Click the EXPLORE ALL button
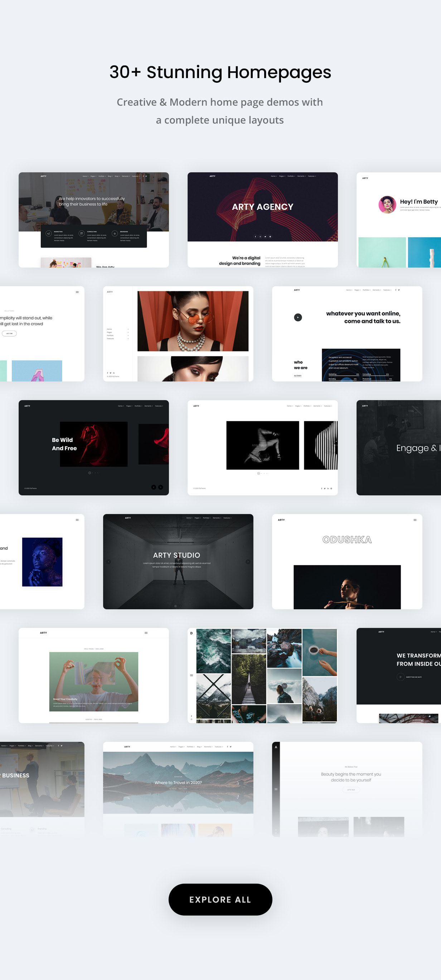 coord(220,899)
